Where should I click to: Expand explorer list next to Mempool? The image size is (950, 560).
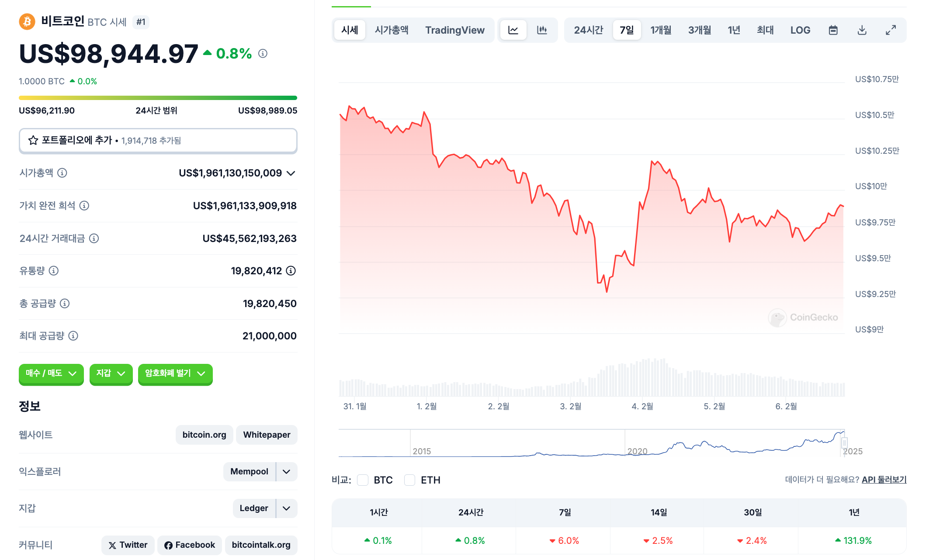pos(287,472)
